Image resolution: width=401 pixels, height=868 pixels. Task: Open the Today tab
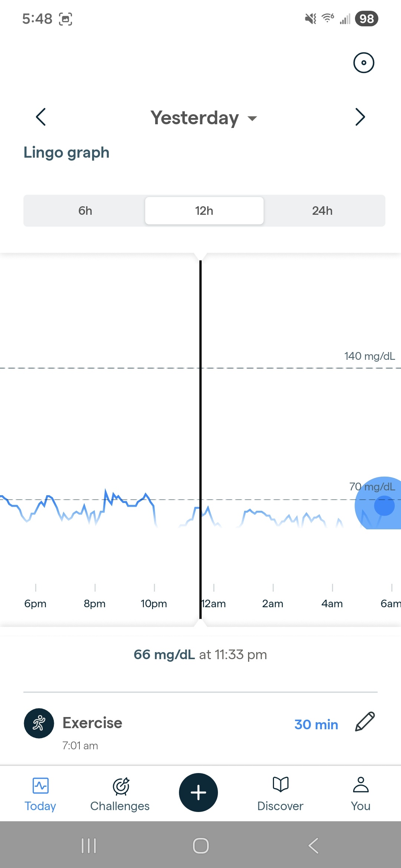coord(40,793)
